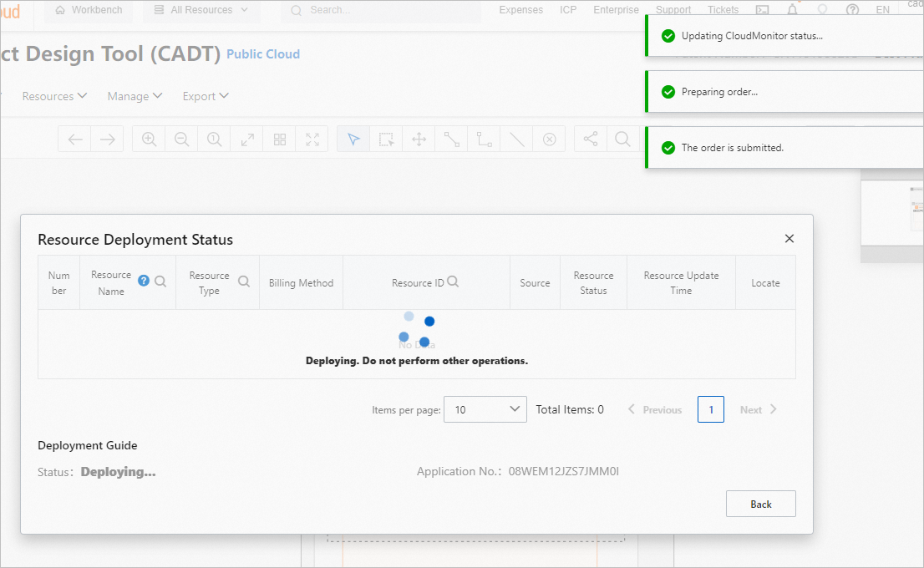The height and width of the screenshot is (568, 924).
Task: Click the Billing Method column header
Action: [x=301, y=283]
